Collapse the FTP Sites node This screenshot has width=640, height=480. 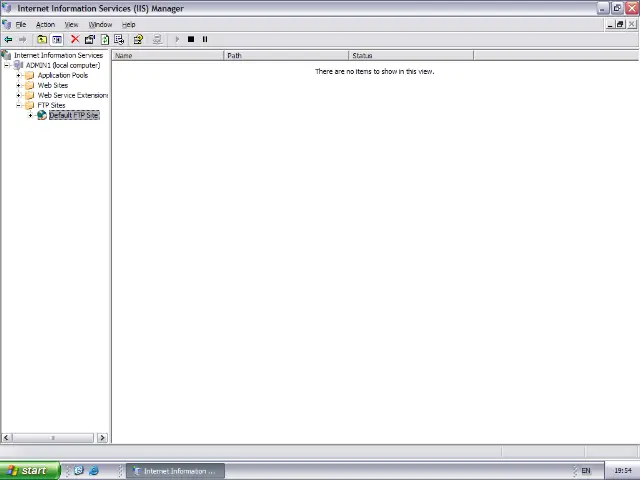tap(18, 105)
